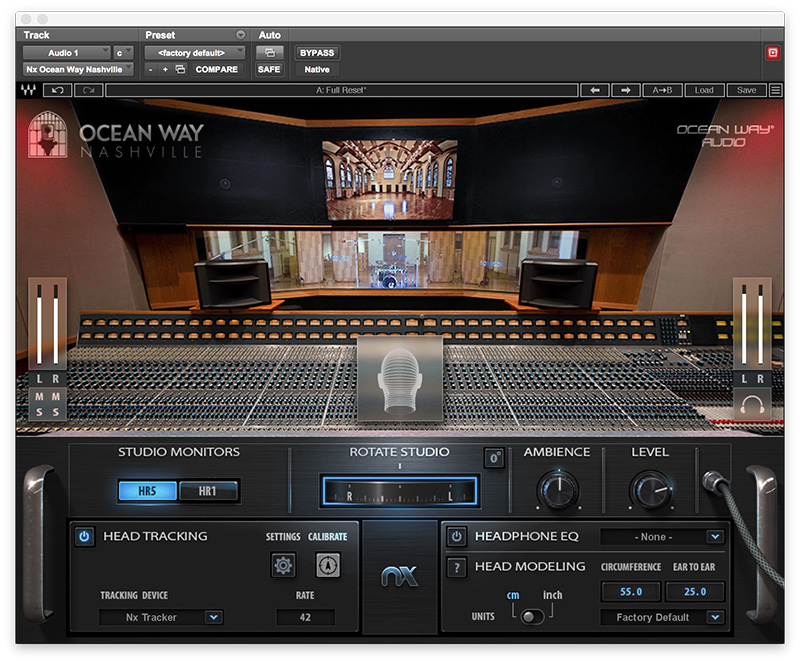This screenshot has width=800, height=663.
Task: Toggle Headphone EQ power button
Action: click(457, 536)
